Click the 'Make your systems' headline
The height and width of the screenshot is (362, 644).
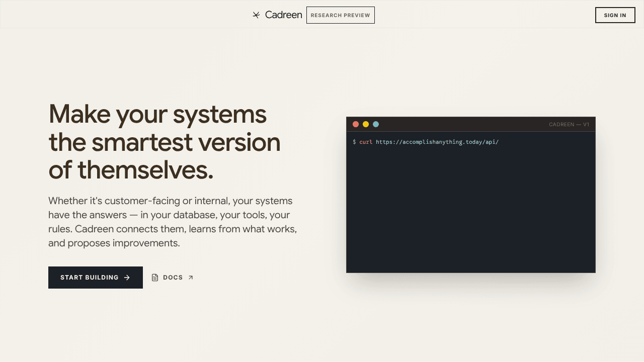pos(165,142)
